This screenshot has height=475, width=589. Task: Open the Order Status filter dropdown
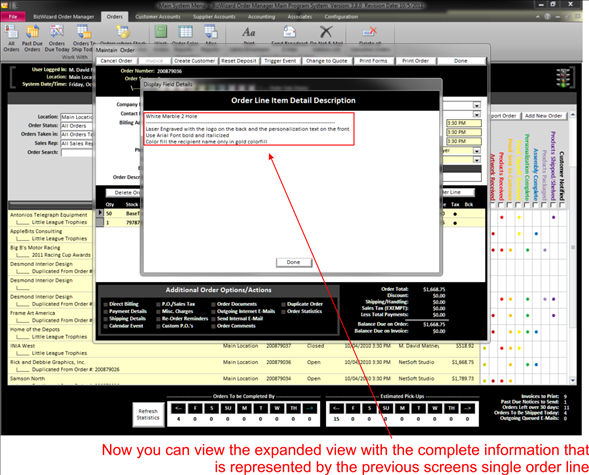pyautogui.click(x=76, y=126)
